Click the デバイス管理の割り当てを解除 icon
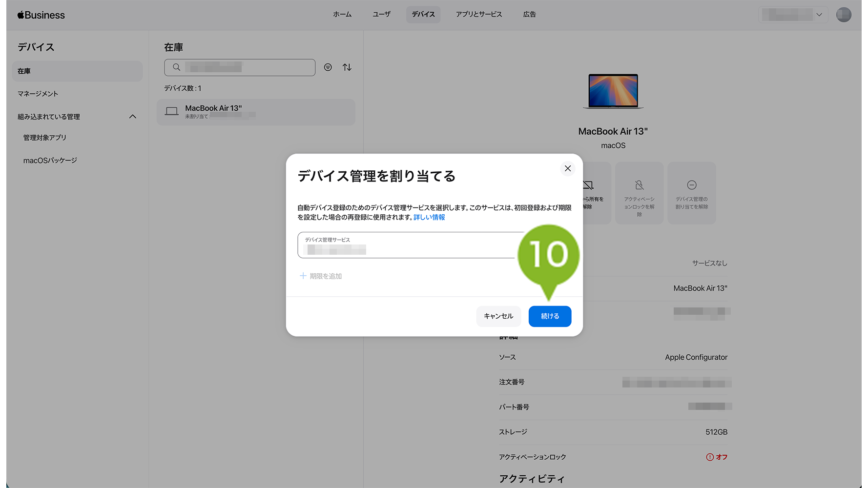The height and width of the screenshot is (488, 868). pyautogui.click(x=691, y=185)
